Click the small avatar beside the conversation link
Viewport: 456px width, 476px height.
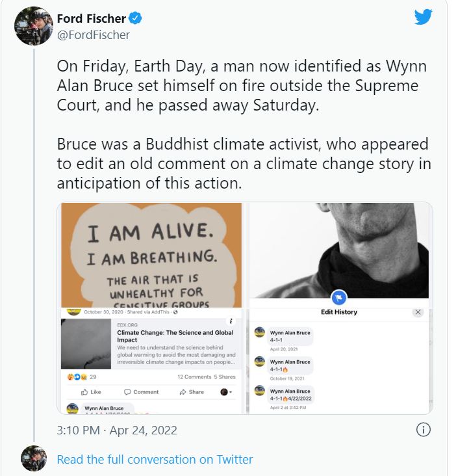[34, 459]
